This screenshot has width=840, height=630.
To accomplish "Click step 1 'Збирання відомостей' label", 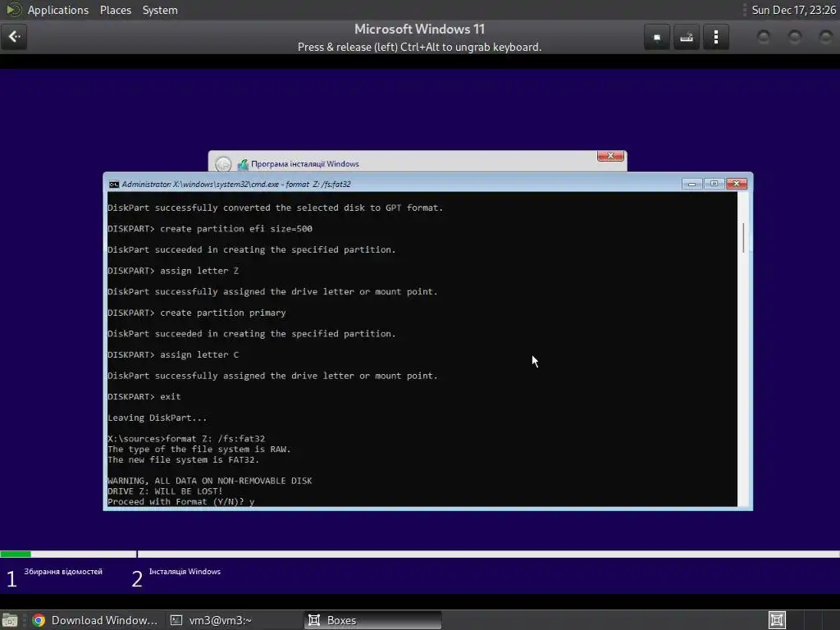I will coord(63,572).
